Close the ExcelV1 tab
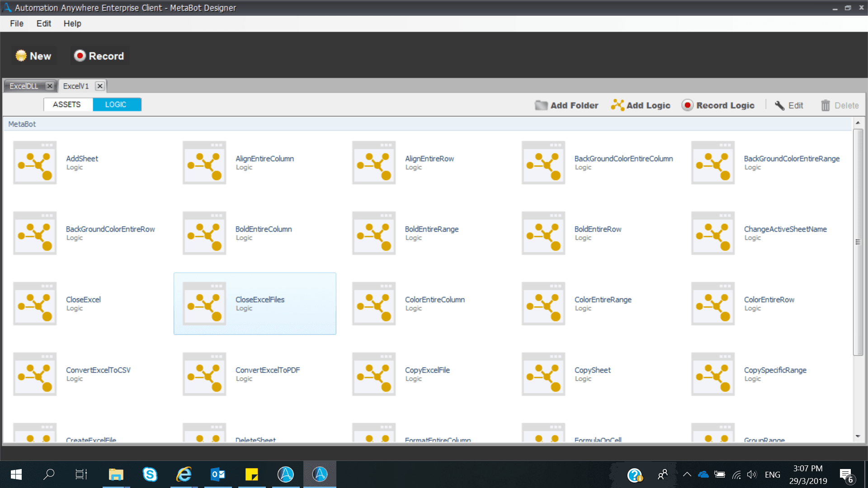The height and width of the screenshot is (488, 868). tap(100, 86)
